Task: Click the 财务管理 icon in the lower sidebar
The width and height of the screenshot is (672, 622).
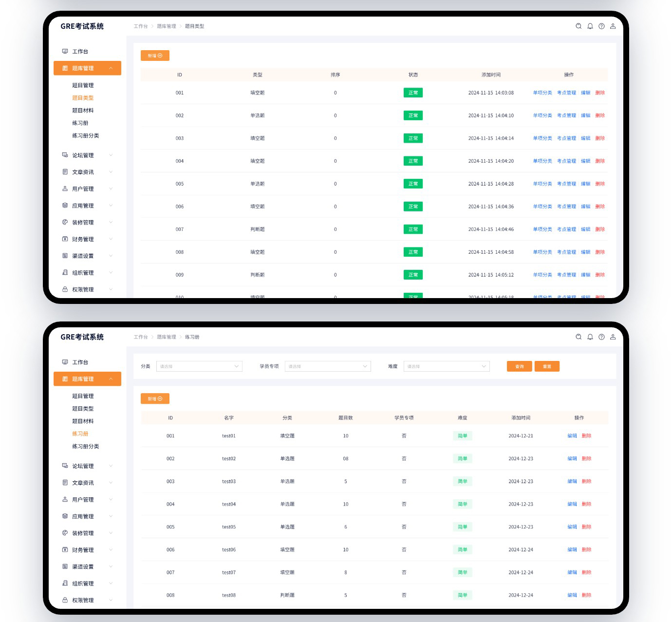Action: [x=65, y=550]
